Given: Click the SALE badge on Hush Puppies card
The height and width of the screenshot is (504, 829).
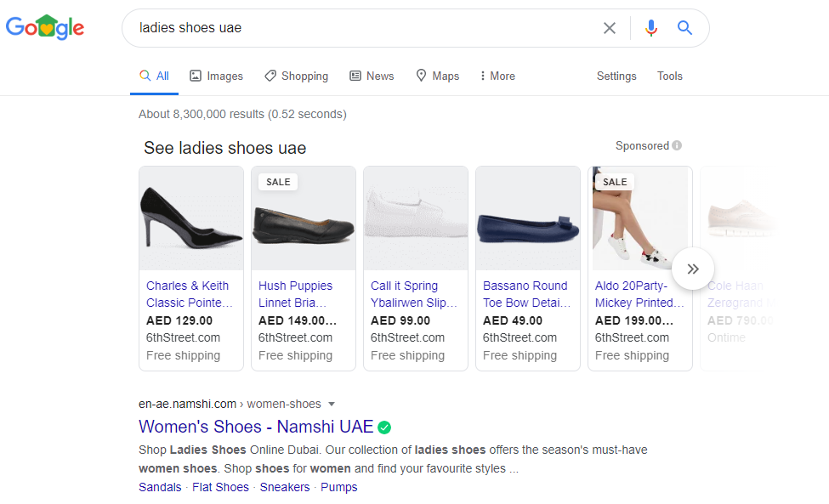Looking at the screenshot, I should coord(278,182).
